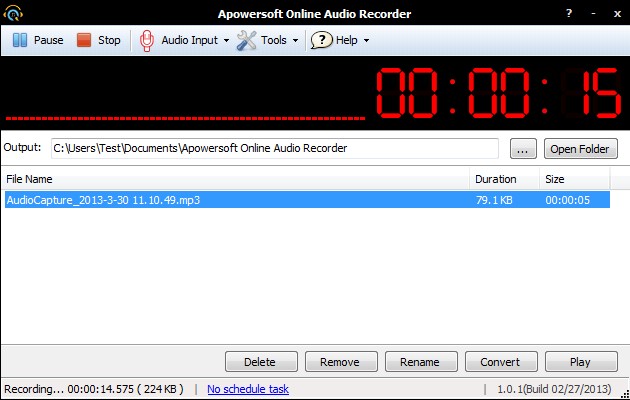The height and width of the screenshot is (400, 630).
Task: Sort by the Duration column header
Action: [504, 179]
